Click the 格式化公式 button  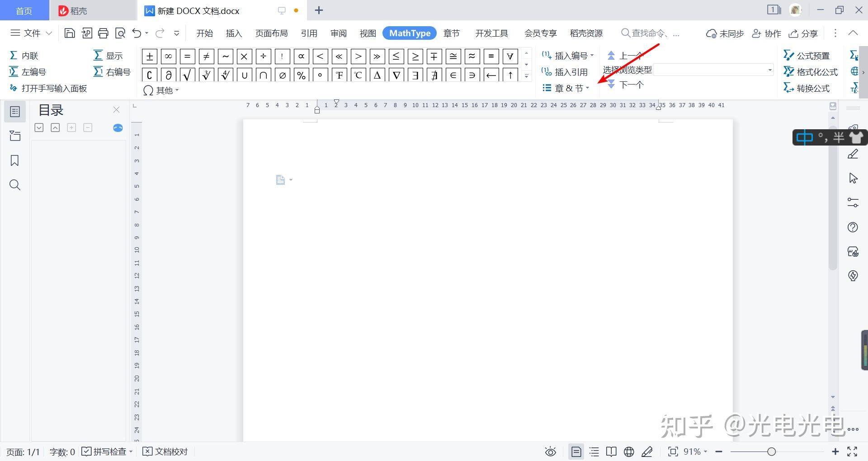(x=811, y=72)
